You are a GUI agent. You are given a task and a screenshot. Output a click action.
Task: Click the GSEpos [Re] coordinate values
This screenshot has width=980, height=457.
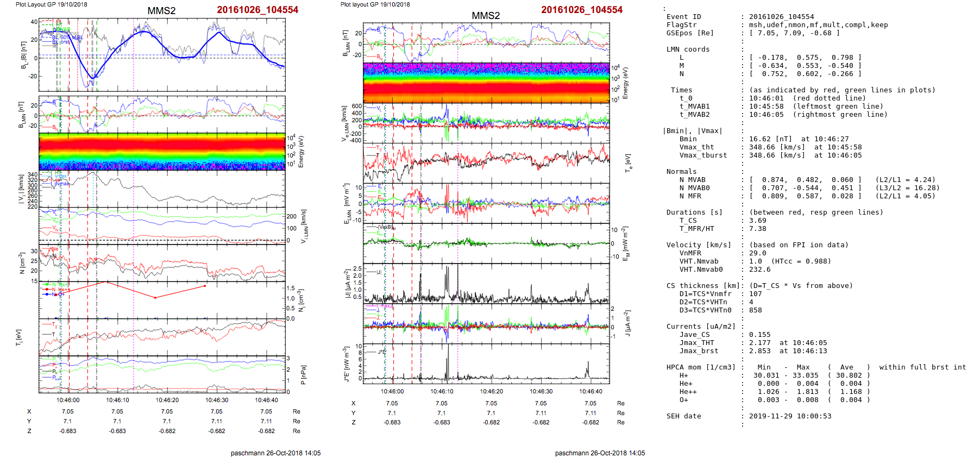coord(794,33)
